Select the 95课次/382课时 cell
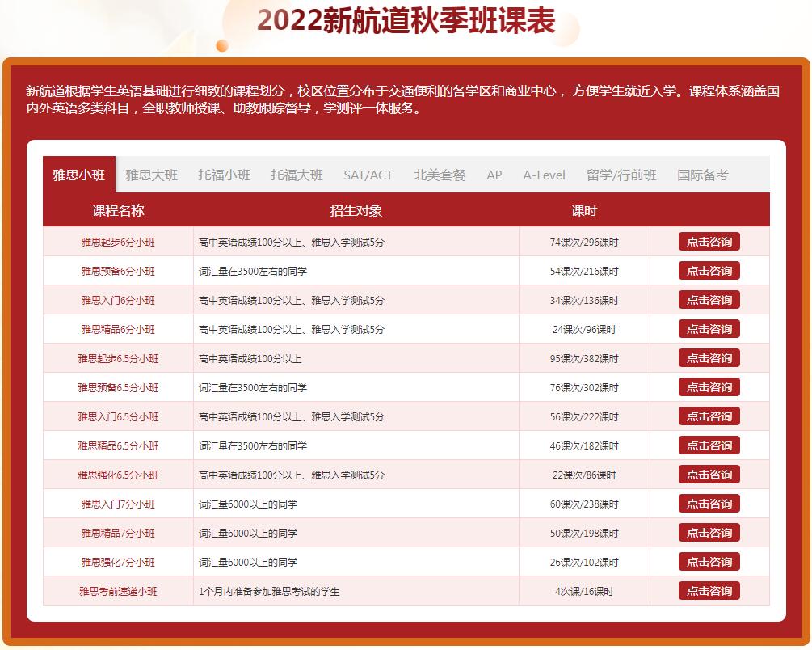 click(584, 358)
